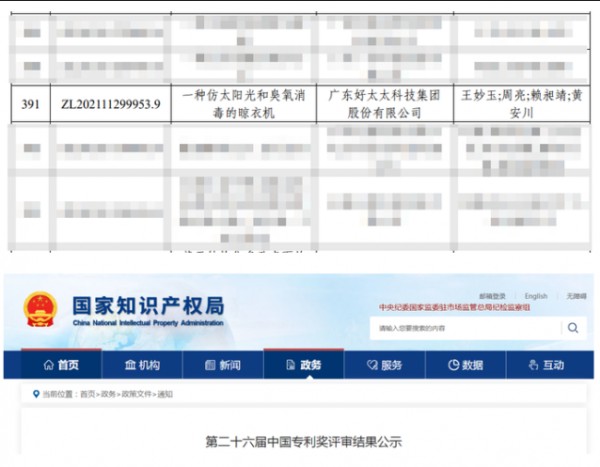Screen dimensions: 600x467
Task: Click company cell 广东好太太科技集团股份有限公司
Action: tap(385, 104)
